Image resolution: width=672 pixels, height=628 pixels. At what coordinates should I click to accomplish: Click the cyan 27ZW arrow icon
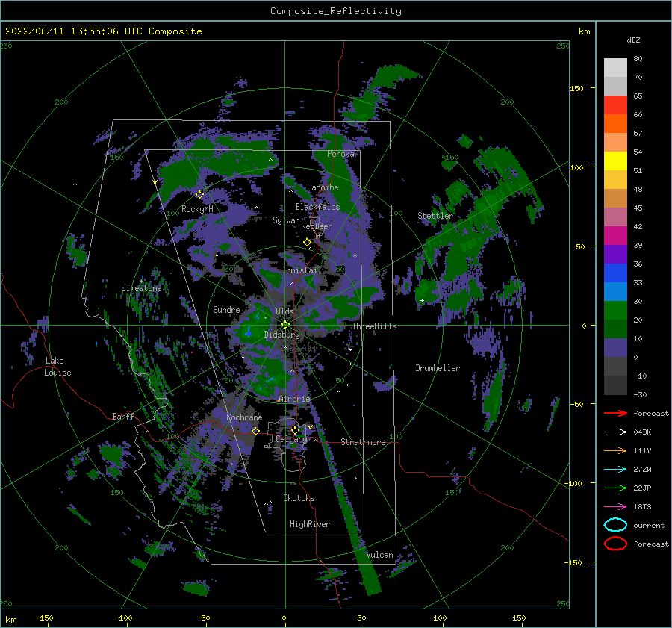point(615,469)
